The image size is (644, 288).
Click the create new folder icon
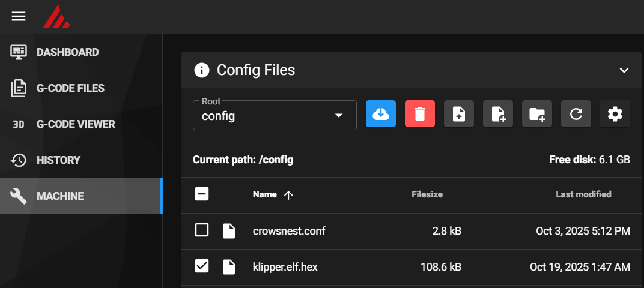pyautogui.click(x=537, y=114)
